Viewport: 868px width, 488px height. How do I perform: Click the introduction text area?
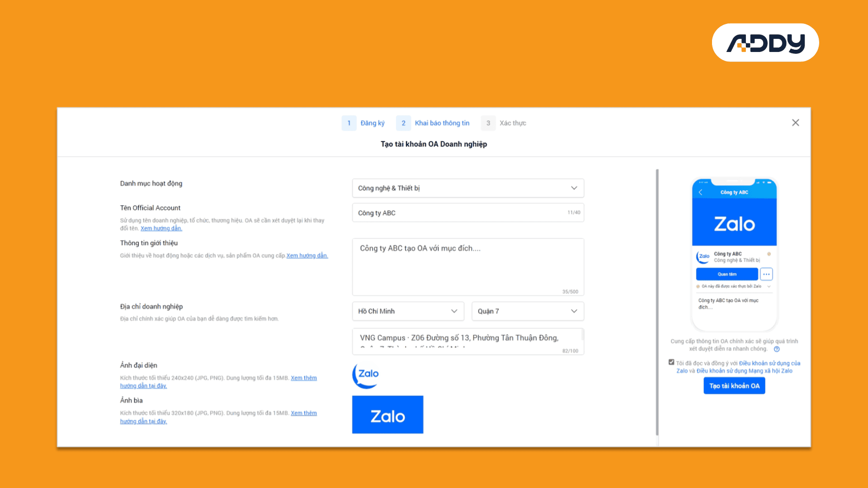tap(468, 267)
